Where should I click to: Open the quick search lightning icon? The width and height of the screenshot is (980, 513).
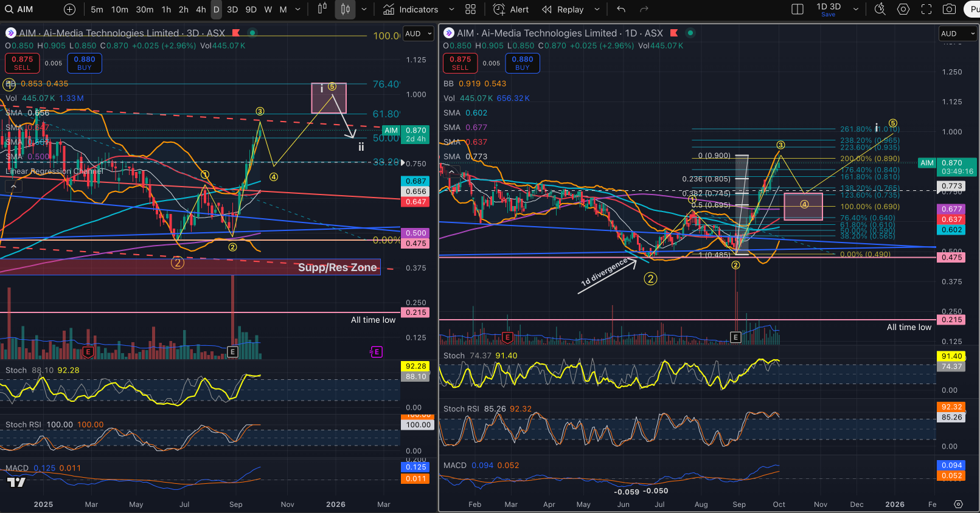click(880, 10)
